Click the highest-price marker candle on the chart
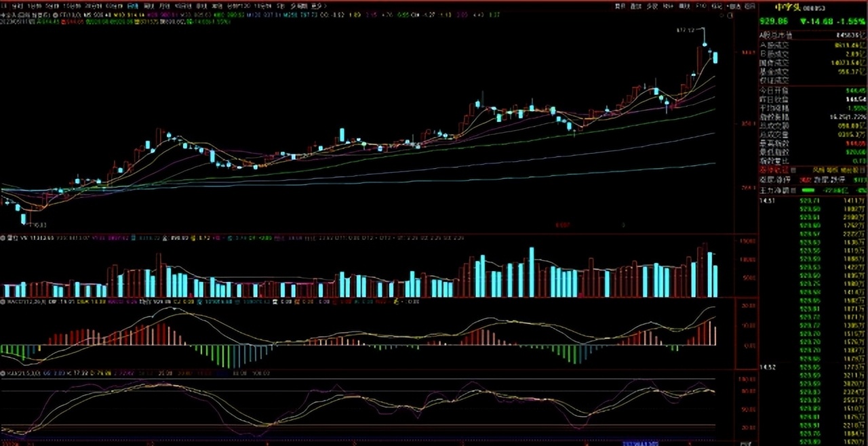The width and height of the screenshot is (868, 446). click(x=704, y=45)
